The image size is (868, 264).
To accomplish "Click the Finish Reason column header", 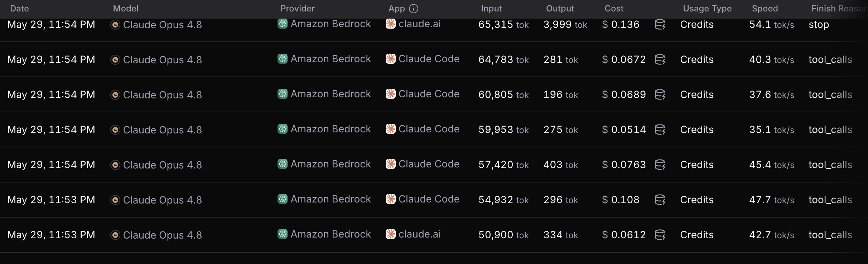I will pos(839,9).
